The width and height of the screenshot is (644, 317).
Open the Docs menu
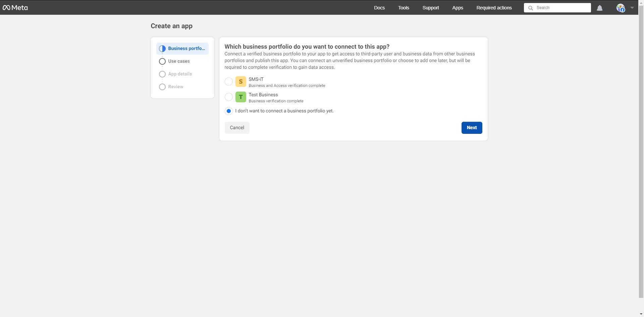(379, 8)
